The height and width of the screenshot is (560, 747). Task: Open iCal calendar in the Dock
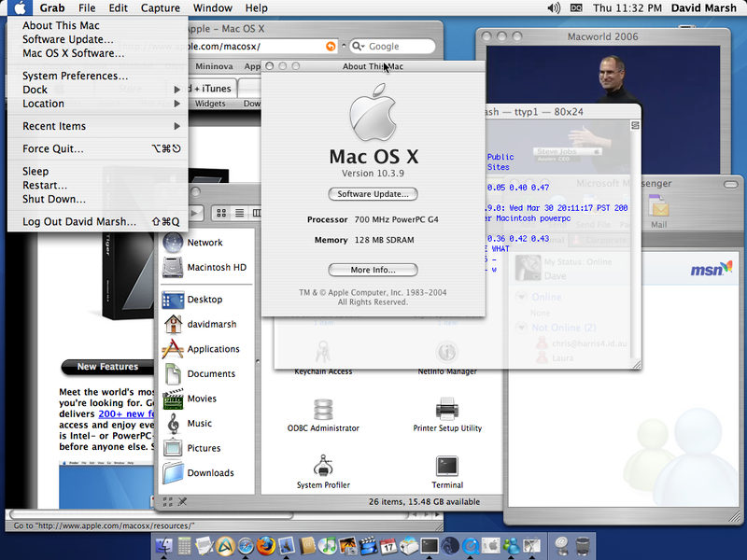click(x=388, y=546)
